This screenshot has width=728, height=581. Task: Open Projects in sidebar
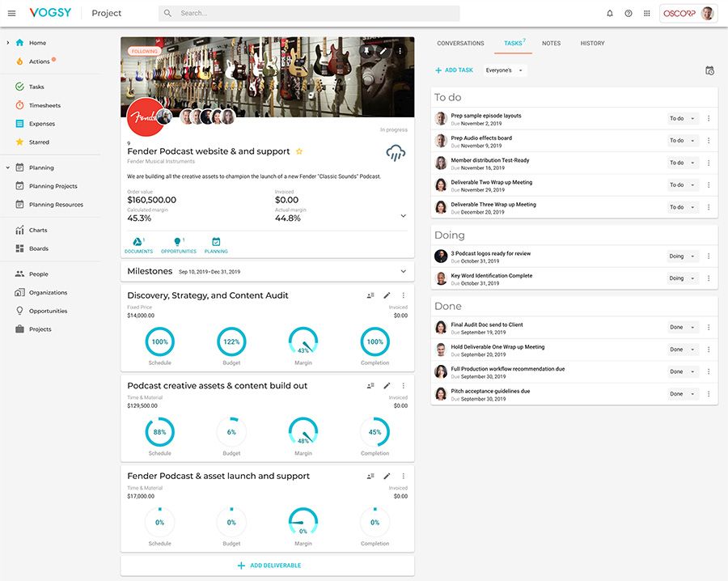[x=40, y=329]
